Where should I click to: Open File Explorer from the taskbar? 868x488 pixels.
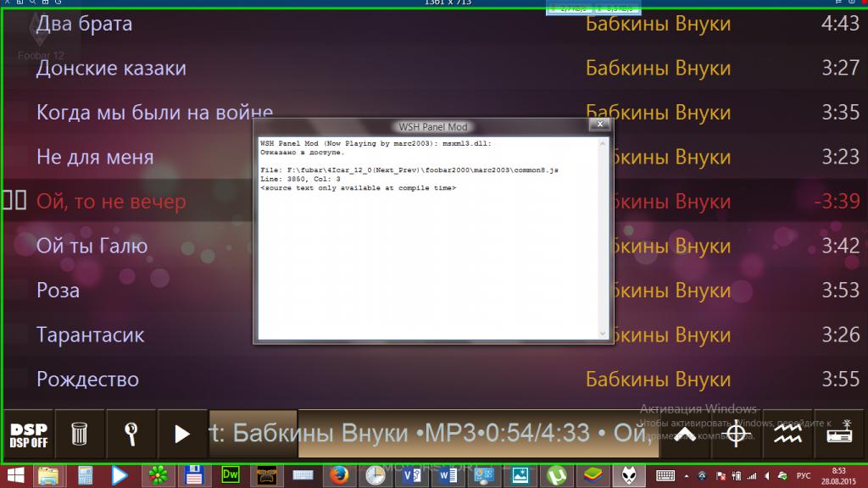click(x=48, y=475)
